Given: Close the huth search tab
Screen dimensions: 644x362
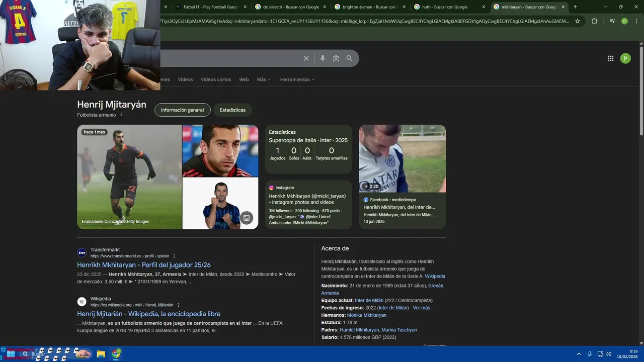Looking at the screenshot, I should point(484,7).
